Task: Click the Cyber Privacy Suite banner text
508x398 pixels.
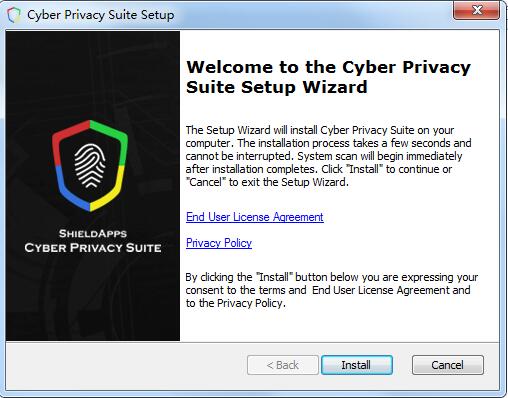Action: point(93,248)
